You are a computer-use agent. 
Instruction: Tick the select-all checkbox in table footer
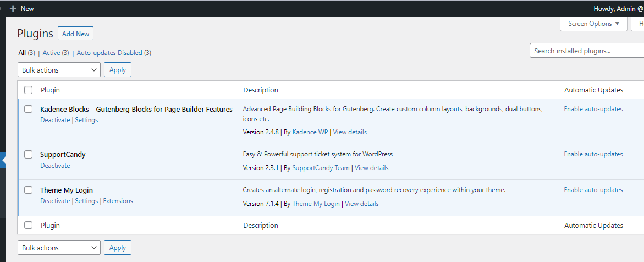coord(29,225)
